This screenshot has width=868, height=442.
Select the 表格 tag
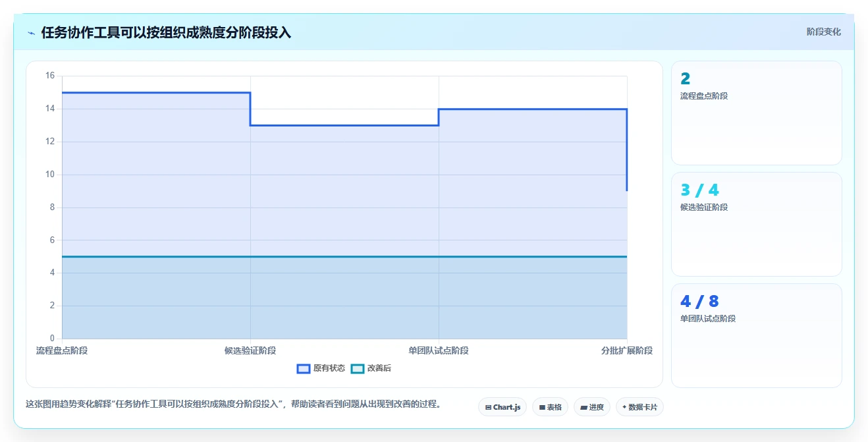(x=550, y=407)
